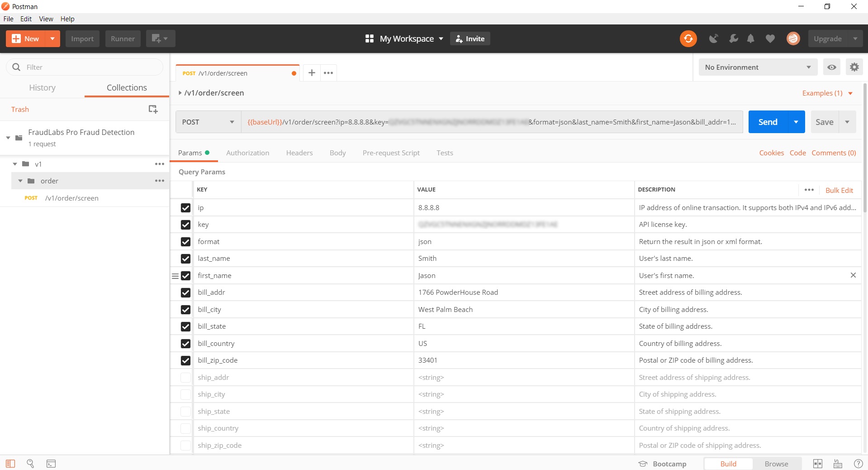
Task: Switch to the History sidebar tab
Action: [42, 87]
